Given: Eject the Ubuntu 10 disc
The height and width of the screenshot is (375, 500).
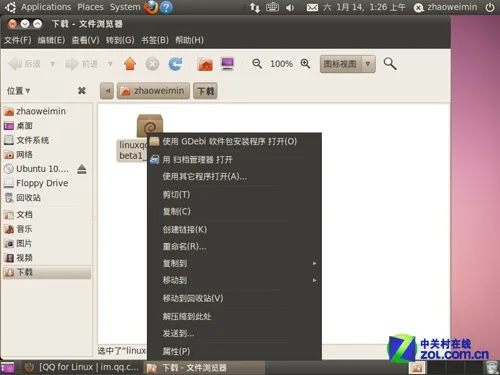Looking at the screenshot, I should (82, 169).
